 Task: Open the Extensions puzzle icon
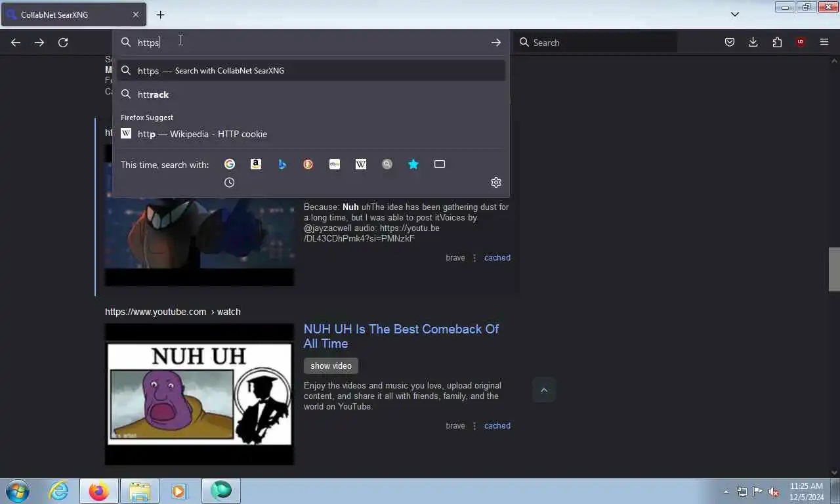[777, 43]
